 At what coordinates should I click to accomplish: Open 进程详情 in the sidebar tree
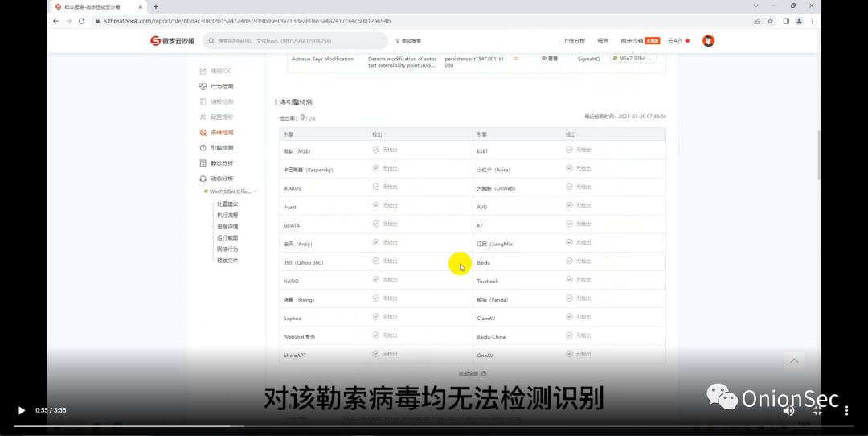(x=227, y=227)
